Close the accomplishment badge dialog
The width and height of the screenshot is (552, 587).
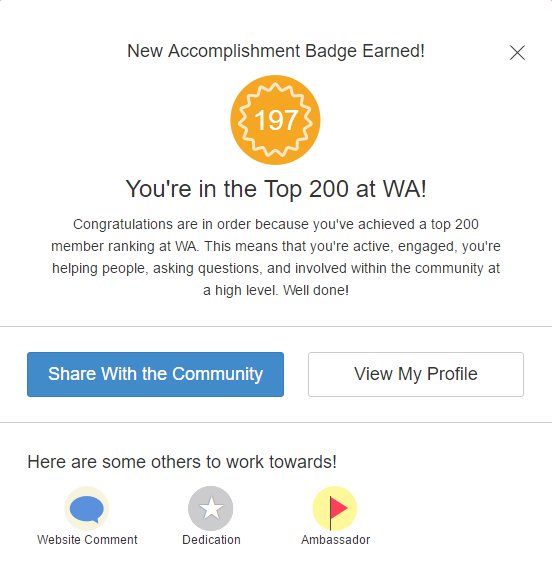(x=517, y=52)
